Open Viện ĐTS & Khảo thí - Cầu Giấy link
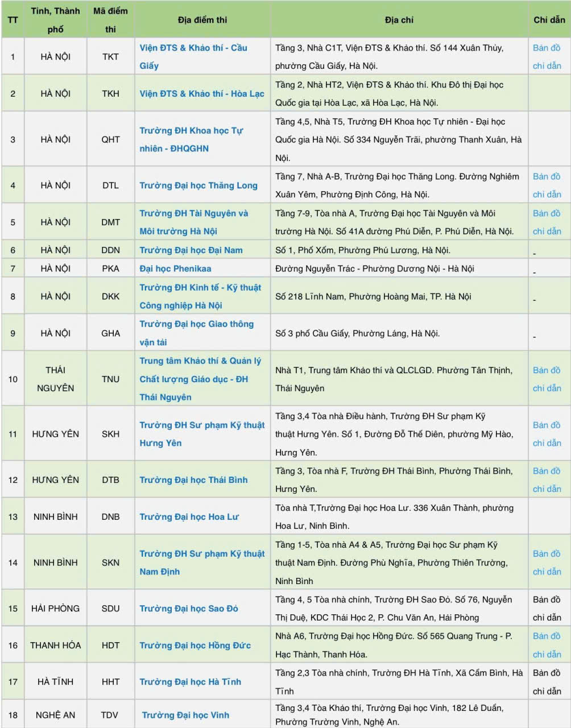The image size is (571, 728). pos(193,56)
